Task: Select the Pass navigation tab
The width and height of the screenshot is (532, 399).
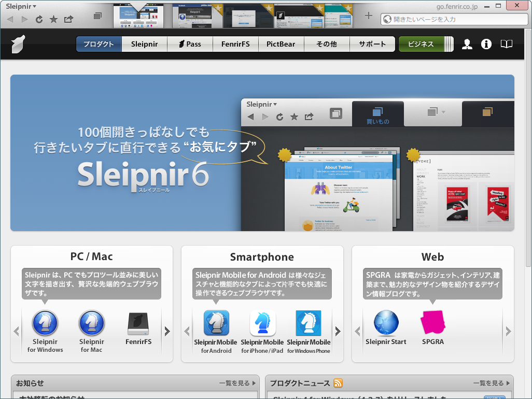Action: 190,44
